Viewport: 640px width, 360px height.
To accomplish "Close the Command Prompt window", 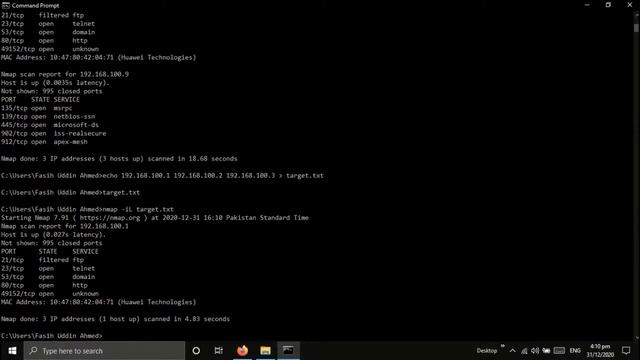I will [629, 5].
